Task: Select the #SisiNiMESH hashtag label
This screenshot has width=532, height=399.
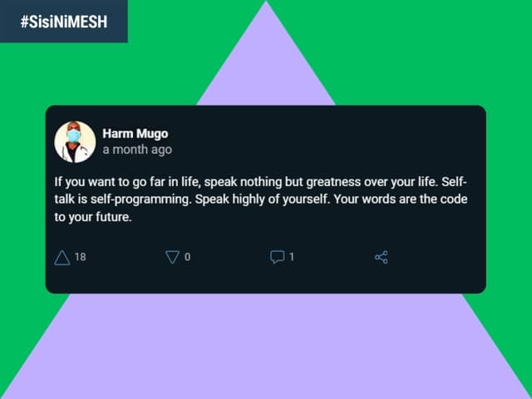Action: coord(63,21)
